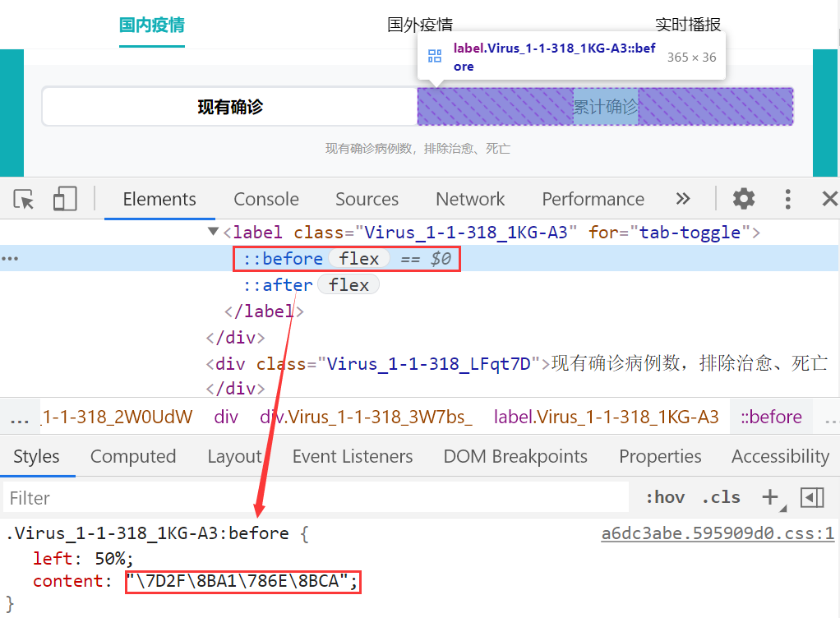Add new style rule plus icon

point(770,497)
